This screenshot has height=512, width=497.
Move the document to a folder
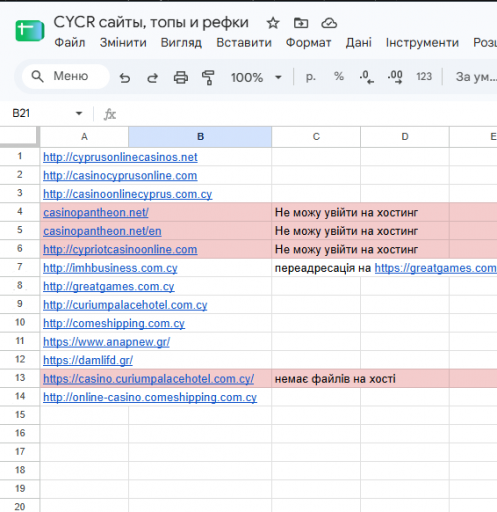pyautogui.click(x=301, y=23)
